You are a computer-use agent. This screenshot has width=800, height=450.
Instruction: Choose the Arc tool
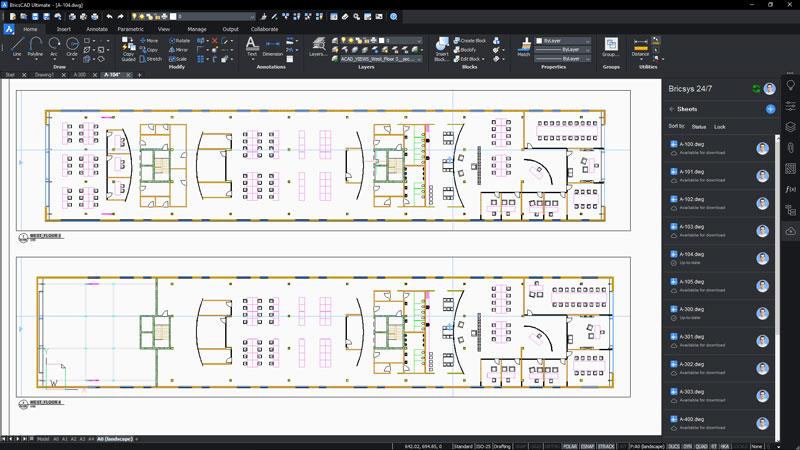click(54, 46)
